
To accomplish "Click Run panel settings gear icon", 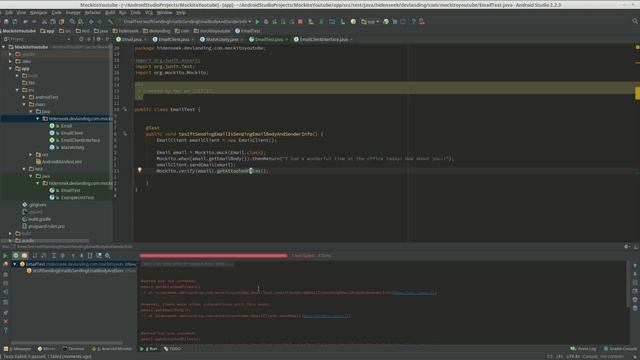I will pyautogui.click(x=627, y=247).
